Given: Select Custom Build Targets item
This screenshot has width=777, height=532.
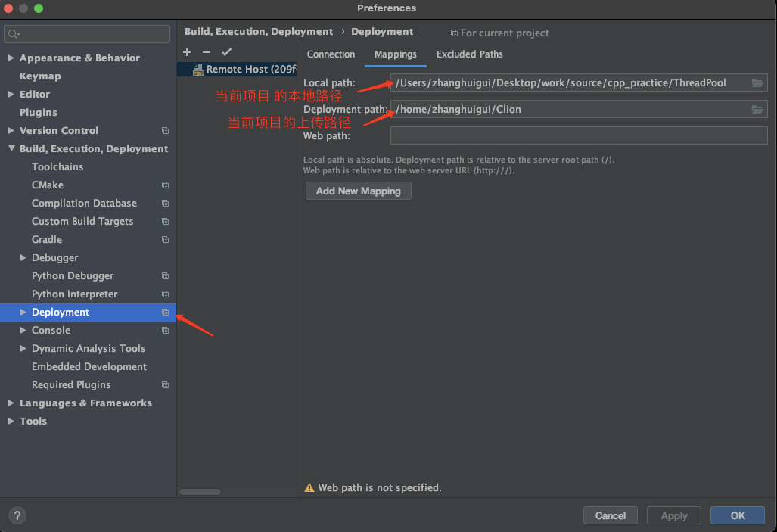Looking at the screenshot, I should [x=82, y=221].
